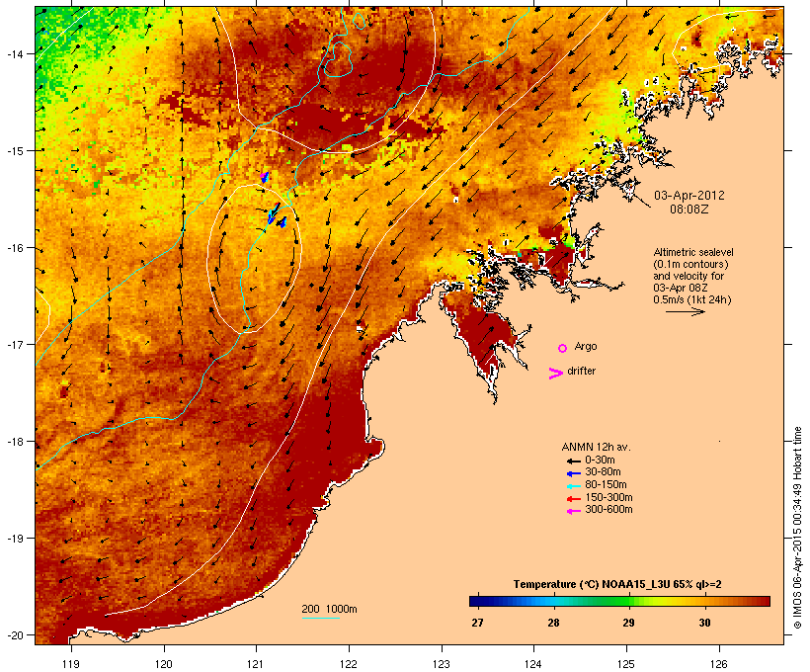Click the latitude label -18
The width and height of the screenshot is (810, 672).
15,442
